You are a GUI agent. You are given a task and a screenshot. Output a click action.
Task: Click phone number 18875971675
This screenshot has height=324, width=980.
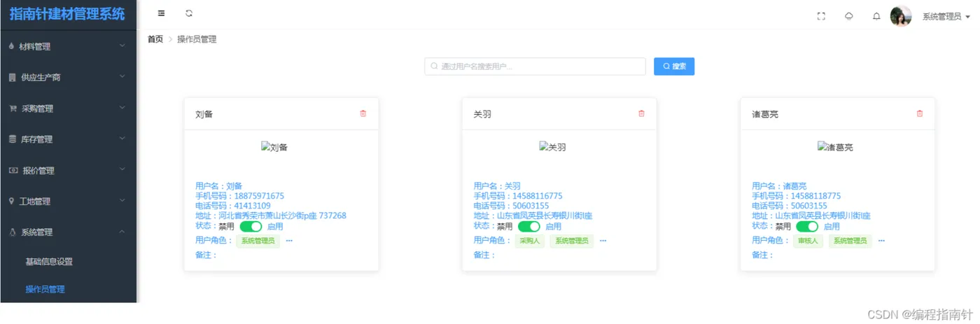pyautogui.click(x=259, y=196)
